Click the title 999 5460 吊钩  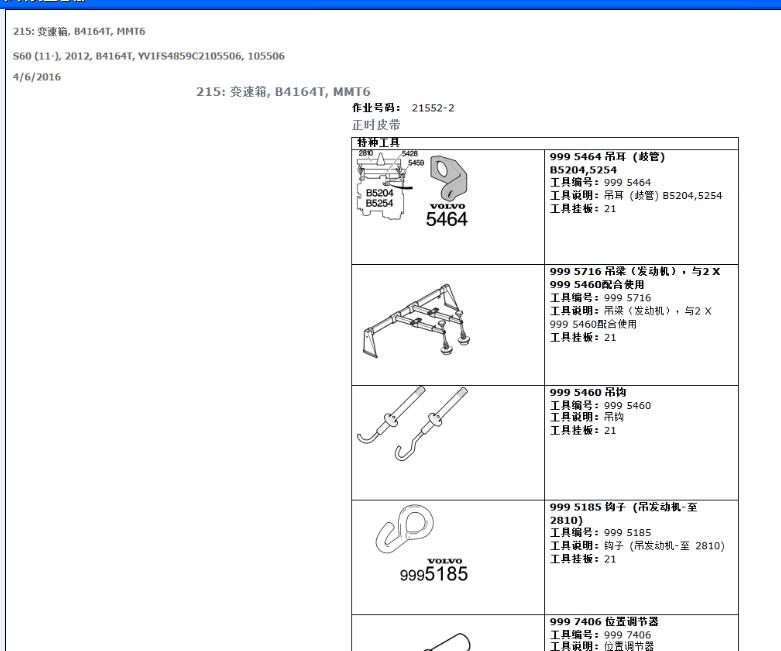pyautogui.click(x=588, y=392)
